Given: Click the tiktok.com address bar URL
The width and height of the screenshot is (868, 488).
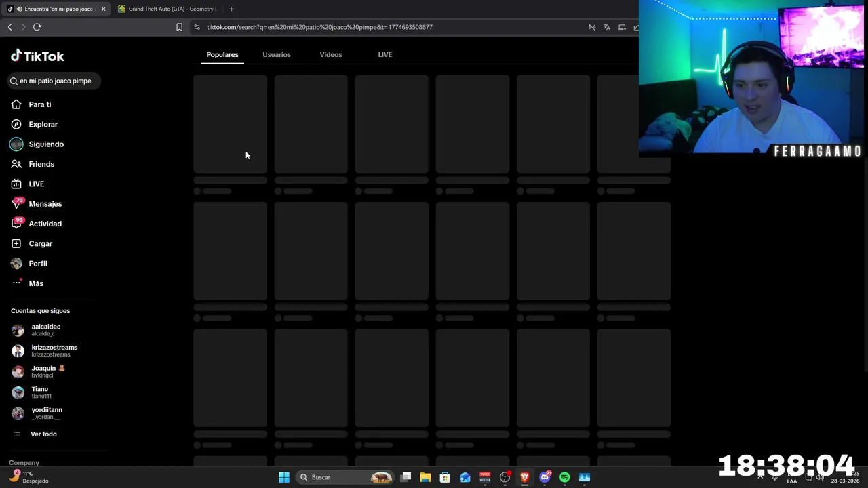Looking at the screenshot, I should (319, 27).
